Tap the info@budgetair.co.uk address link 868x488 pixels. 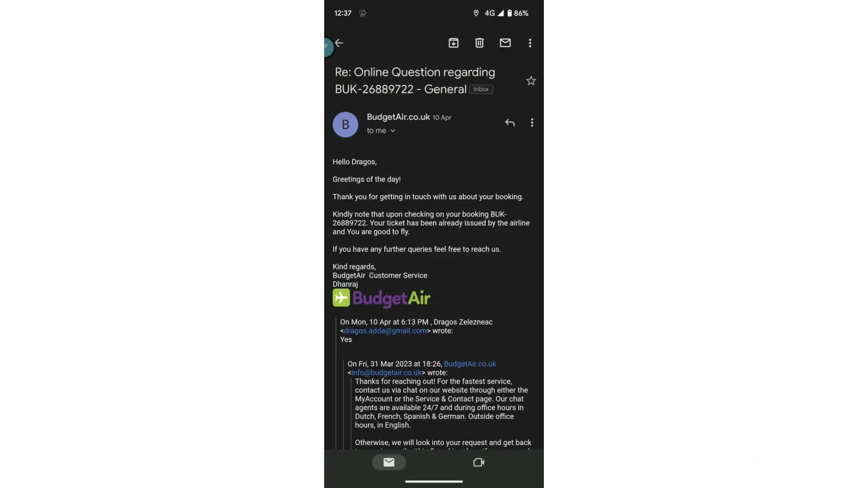(x=386, y=373)
